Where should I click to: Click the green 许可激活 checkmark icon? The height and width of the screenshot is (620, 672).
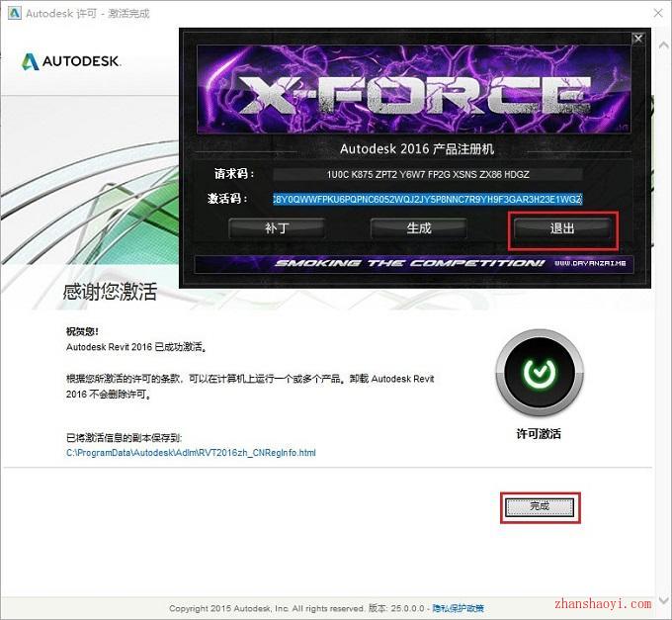pyautogui.click(x=540, y=372)
